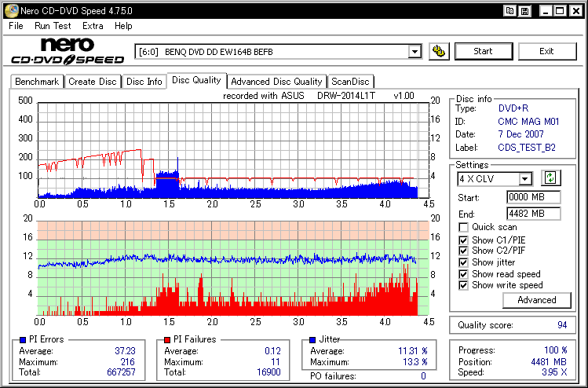The image size is (588, 388).
Task: Toggle Show write speed checkbox
Action: coord(463,285)
